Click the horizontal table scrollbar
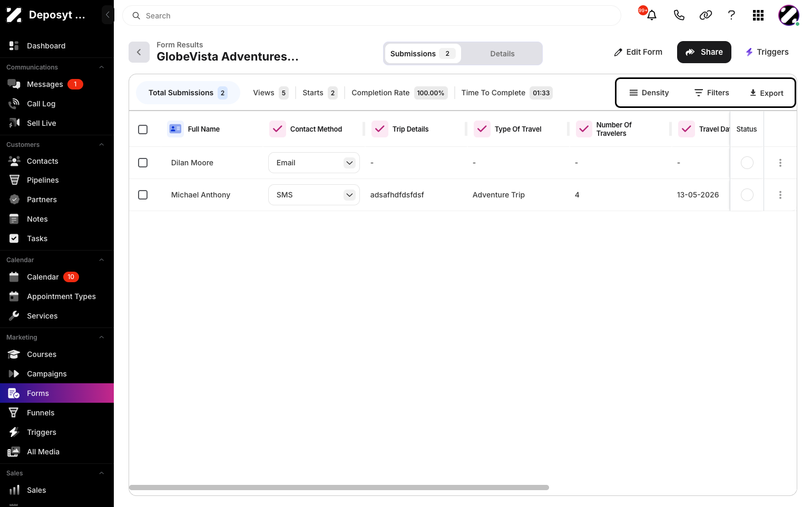812x507 pixels. click(x=339, y=488)
